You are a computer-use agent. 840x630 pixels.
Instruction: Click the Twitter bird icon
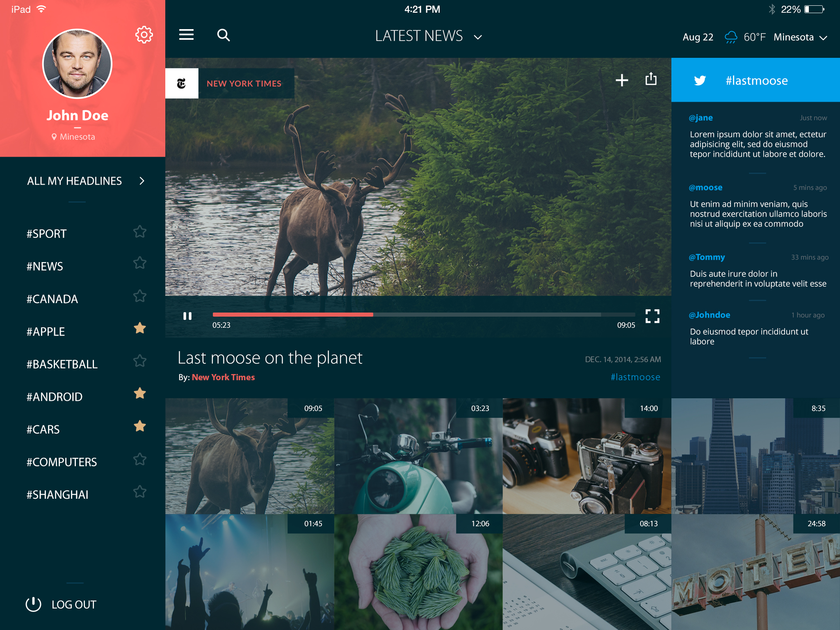(700, 80)
